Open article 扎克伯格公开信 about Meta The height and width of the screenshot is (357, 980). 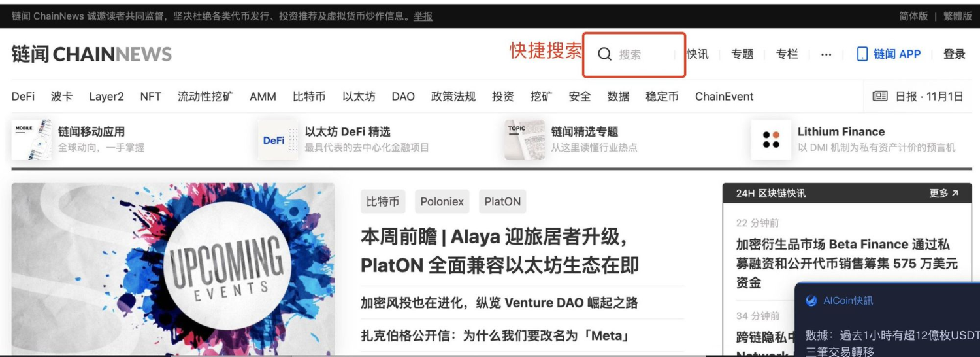click(x=495, y=336)
